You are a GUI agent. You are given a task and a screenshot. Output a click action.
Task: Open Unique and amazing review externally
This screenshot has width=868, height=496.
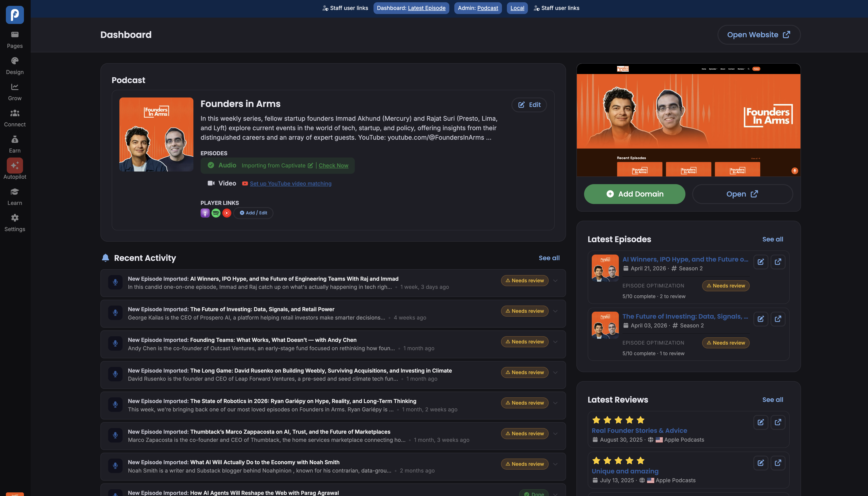click(778, 463)
